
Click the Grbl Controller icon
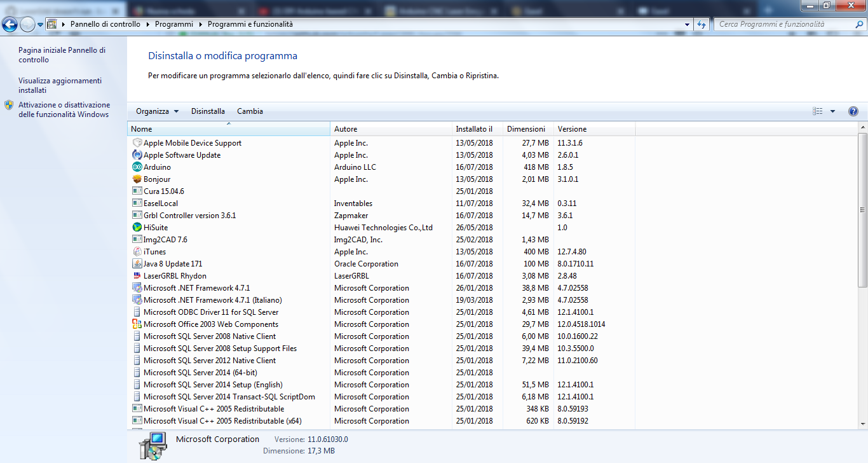pyautogui.click(x=137, y=216)
